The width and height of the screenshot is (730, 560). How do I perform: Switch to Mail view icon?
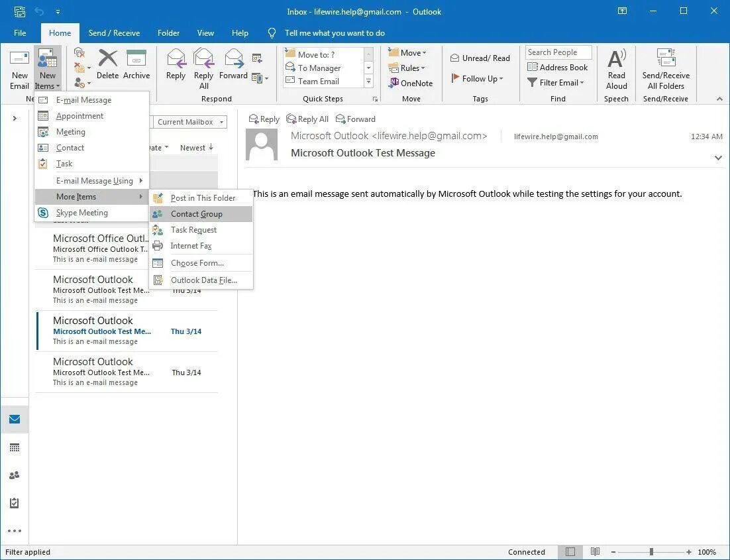pos(15,420)
